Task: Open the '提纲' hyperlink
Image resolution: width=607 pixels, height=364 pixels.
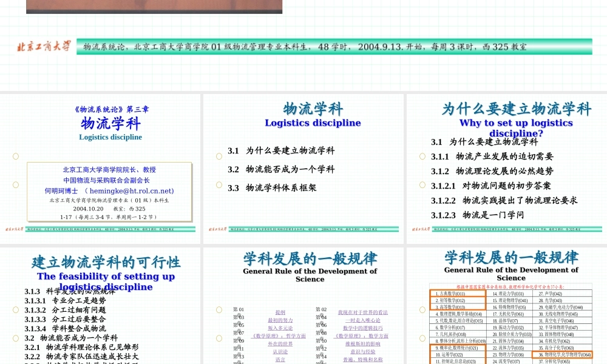Action: (280, 312)
